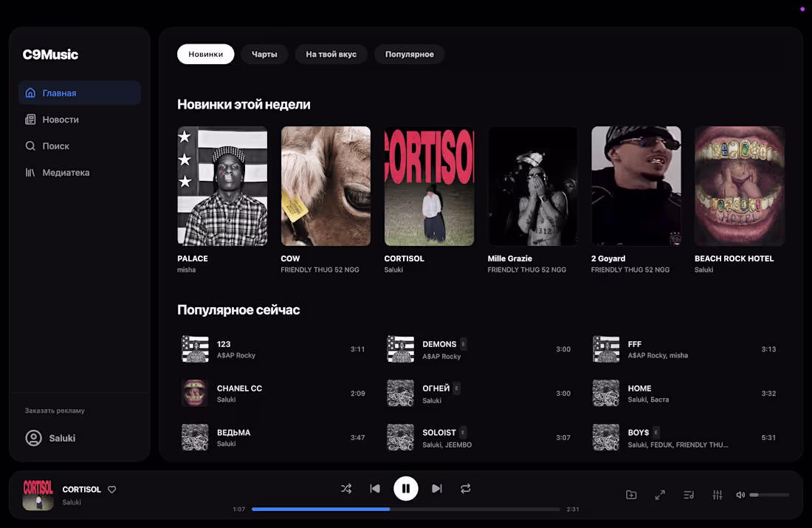Click the Saluki artist name in player bar

(x=72, y=502)
